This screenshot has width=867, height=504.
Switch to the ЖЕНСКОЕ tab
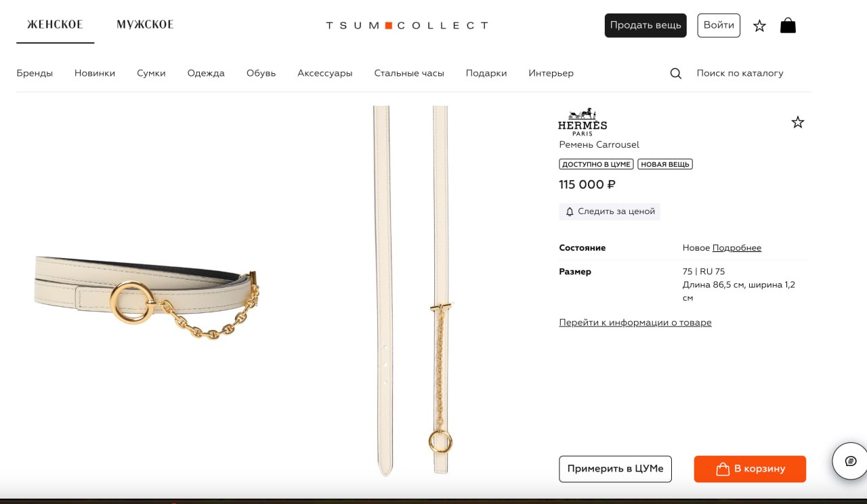tap(55, 25)
